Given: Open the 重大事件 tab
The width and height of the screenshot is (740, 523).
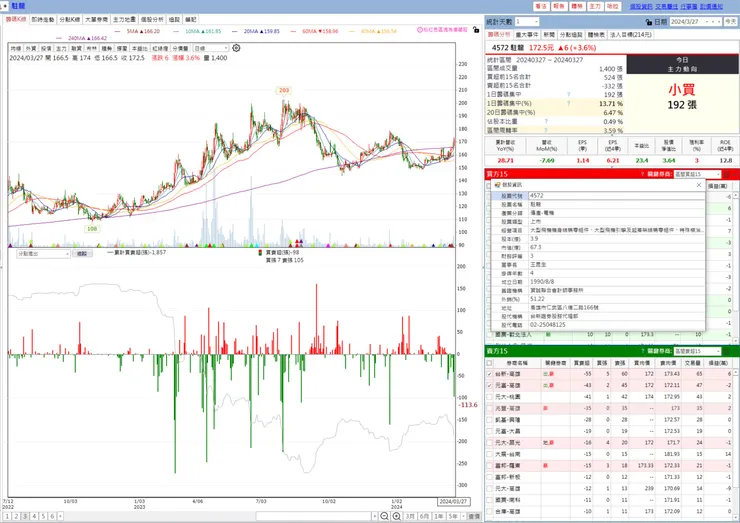Looking at the screenshot, I should pyautogui.click(x=527, y=35).
